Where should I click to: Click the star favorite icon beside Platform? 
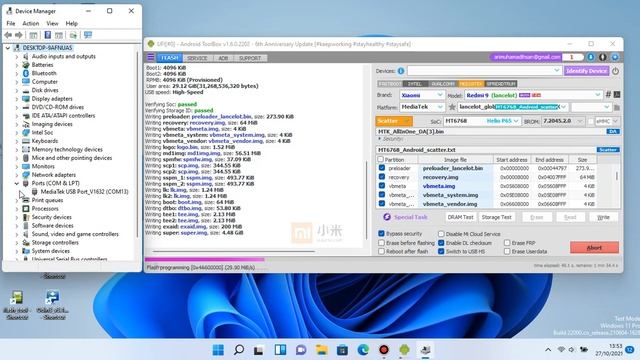pyautogui.click(x=452, y=107)
